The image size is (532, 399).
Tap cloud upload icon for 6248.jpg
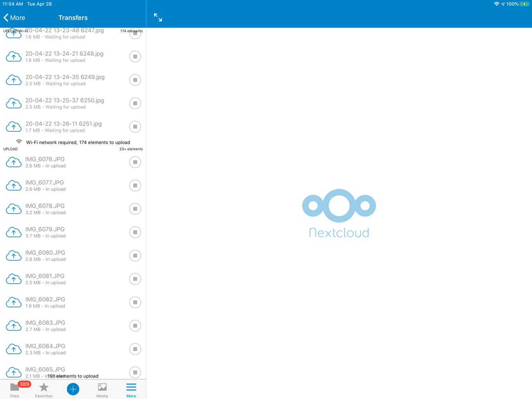point(14,56)
